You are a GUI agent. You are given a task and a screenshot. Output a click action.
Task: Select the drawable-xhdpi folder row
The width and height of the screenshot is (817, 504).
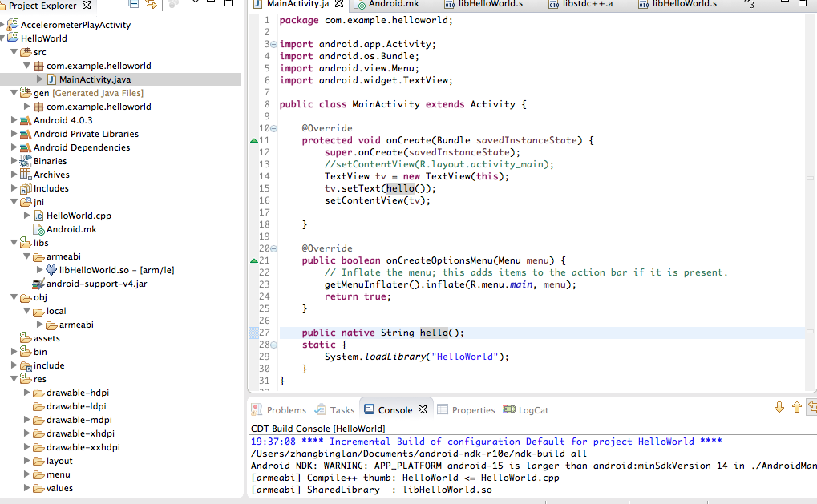coord(74,433)
